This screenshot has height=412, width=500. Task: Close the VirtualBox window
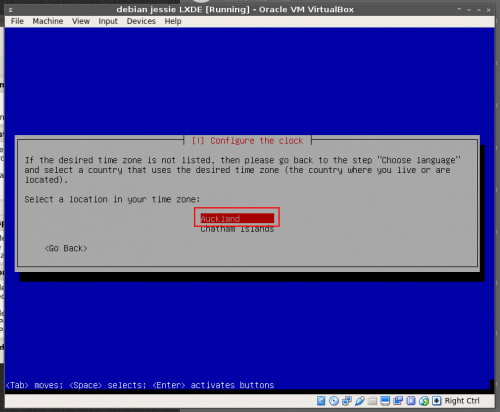(x=488, y=10)
